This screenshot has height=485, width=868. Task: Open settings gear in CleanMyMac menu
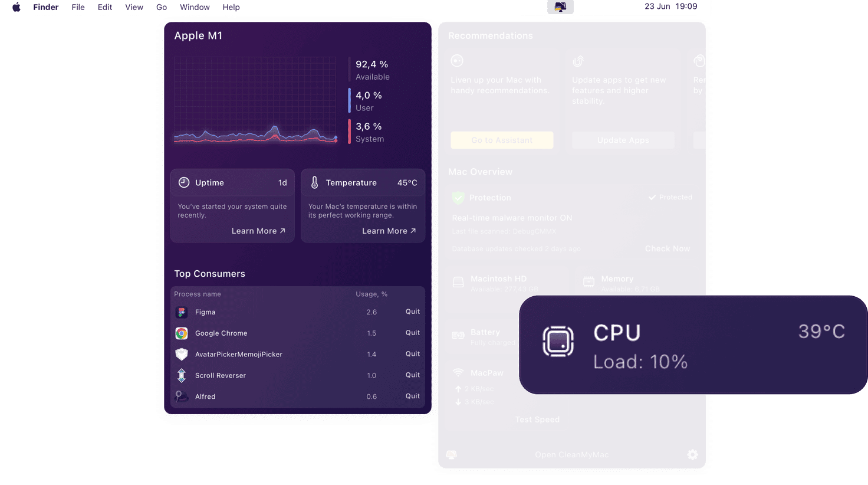pos(693,454)
